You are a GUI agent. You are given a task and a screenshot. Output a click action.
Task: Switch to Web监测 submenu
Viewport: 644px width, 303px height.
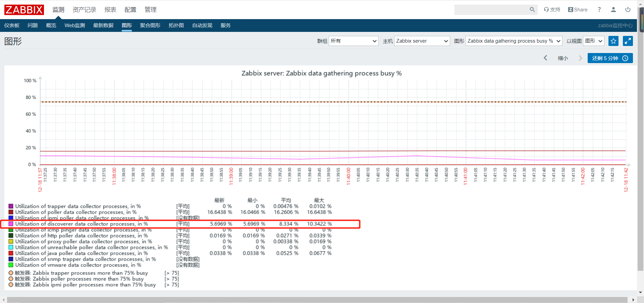point(75,26)
